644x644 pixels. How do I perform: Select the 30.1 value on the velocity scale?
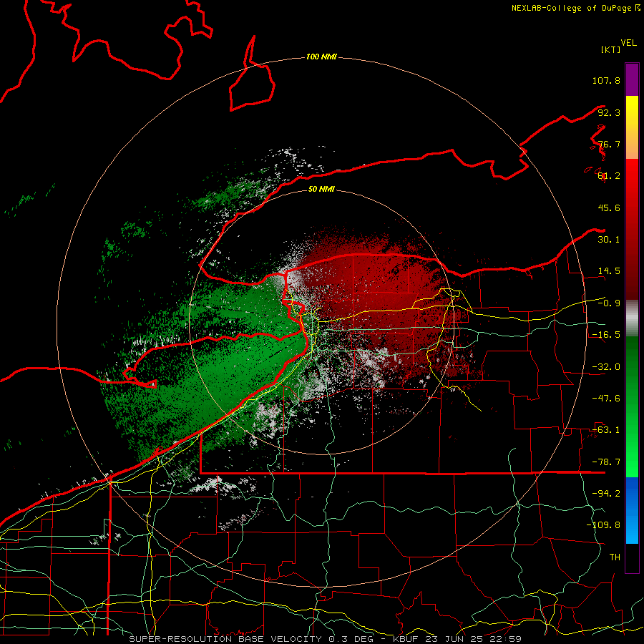[x=609, y=240]
